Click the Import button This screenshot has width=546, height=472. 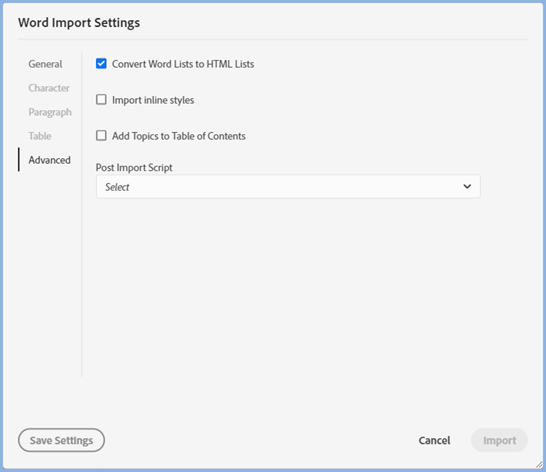499,440
